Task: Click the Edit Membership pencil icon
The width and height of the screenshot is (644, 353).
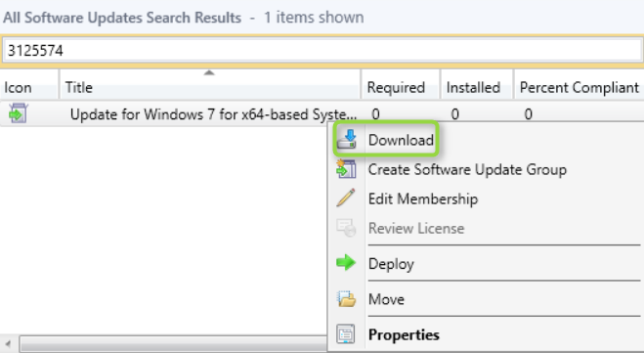Action: point(346,199)
